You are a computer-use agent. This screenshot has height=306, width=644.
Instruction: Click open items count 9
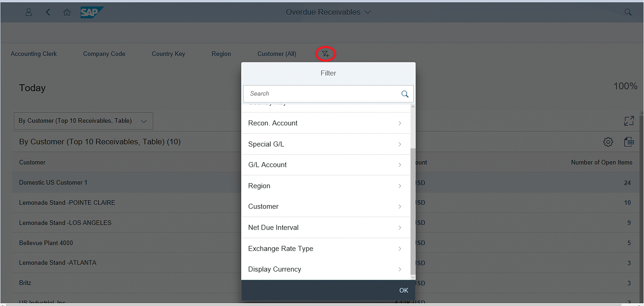tap(629, 223)
